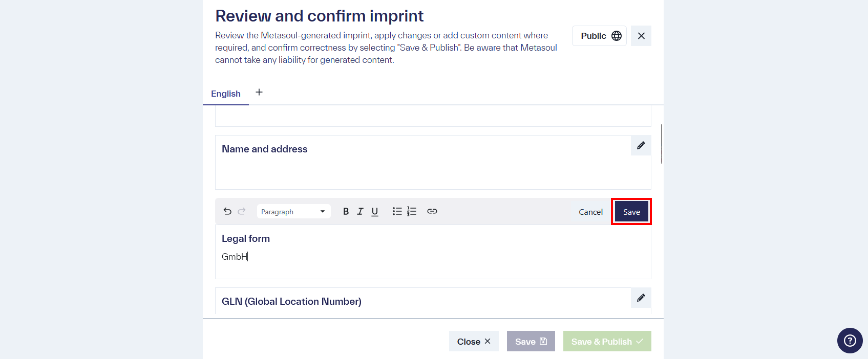Close the imprint dialog with X
Image resolution: width=868 pixels, height=359 pixels.
click(641, 36)
